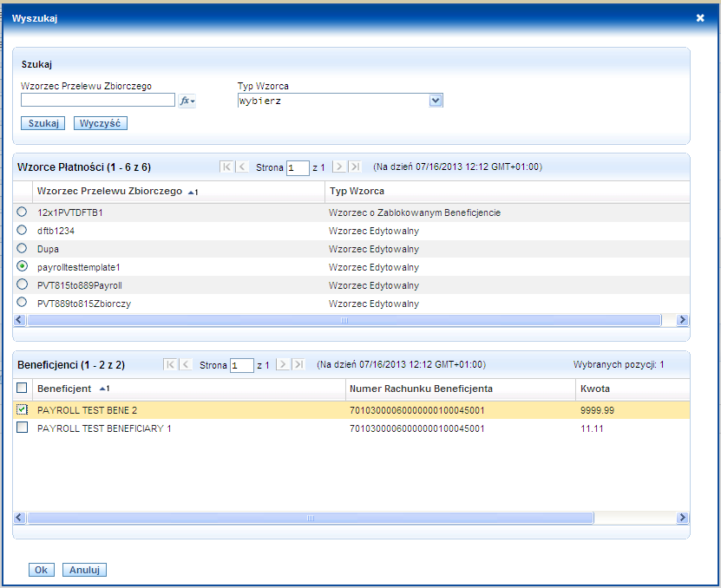Sort by Typ Wzorca column header
The width and height of the screenshot is (721, 588).
[x=357, y=192]
